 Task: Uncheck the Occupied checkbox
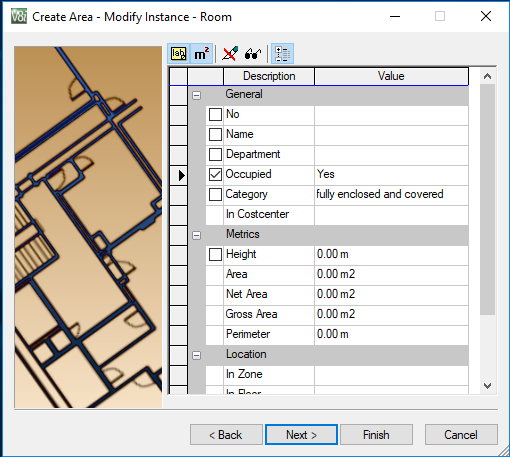pos(215,174)
